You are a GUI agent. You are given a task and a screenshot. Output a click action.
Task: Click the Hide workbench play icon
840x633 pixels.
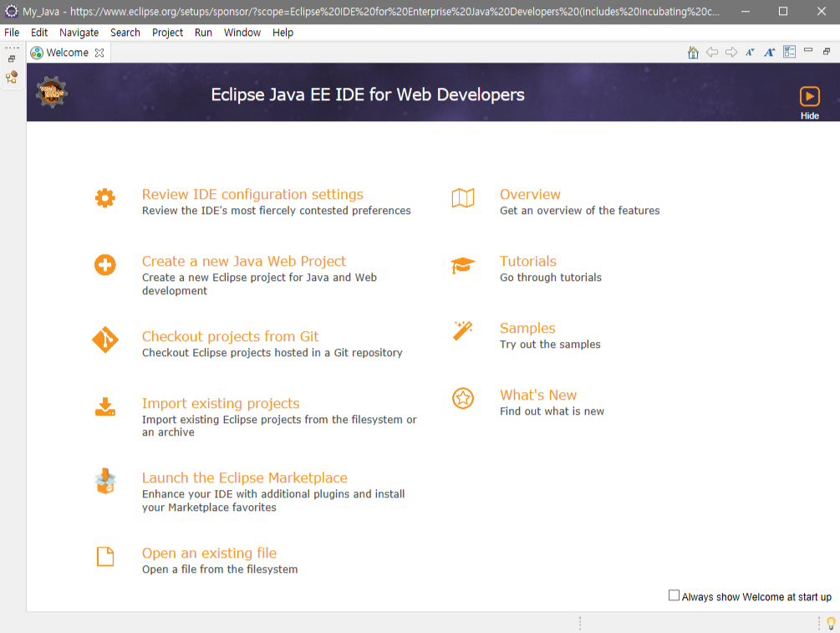coord(809,96)
